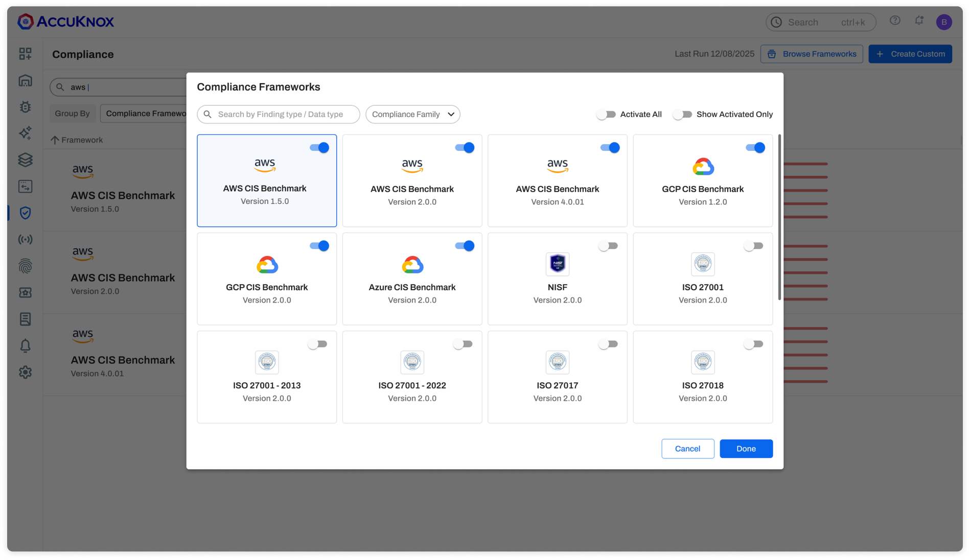Select the GCP CIS Benchmark Version 2.0.0 card
Image resolution: width=970 pixels, height=560 pixels.
point(267,279)
